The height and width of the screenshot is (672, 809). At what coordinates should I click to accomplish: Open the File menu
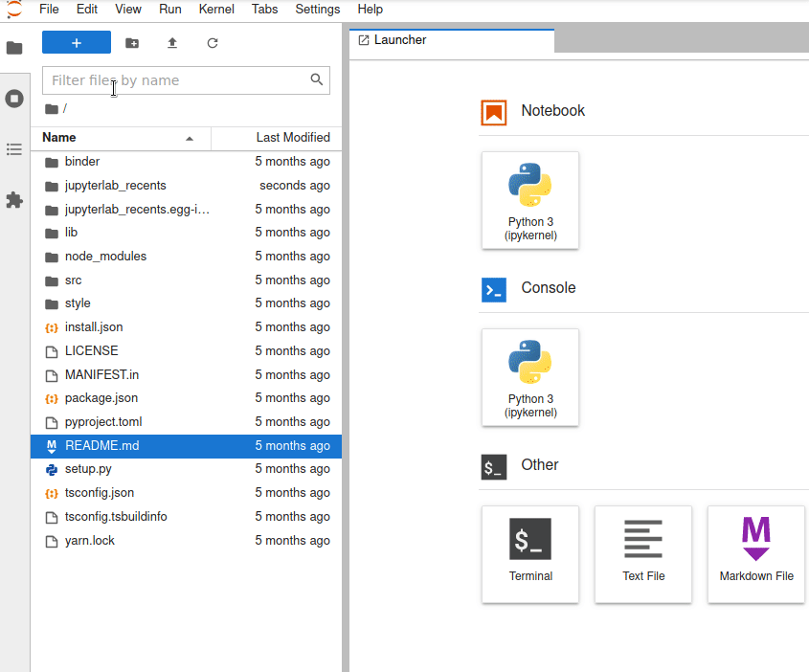(49, 10)
